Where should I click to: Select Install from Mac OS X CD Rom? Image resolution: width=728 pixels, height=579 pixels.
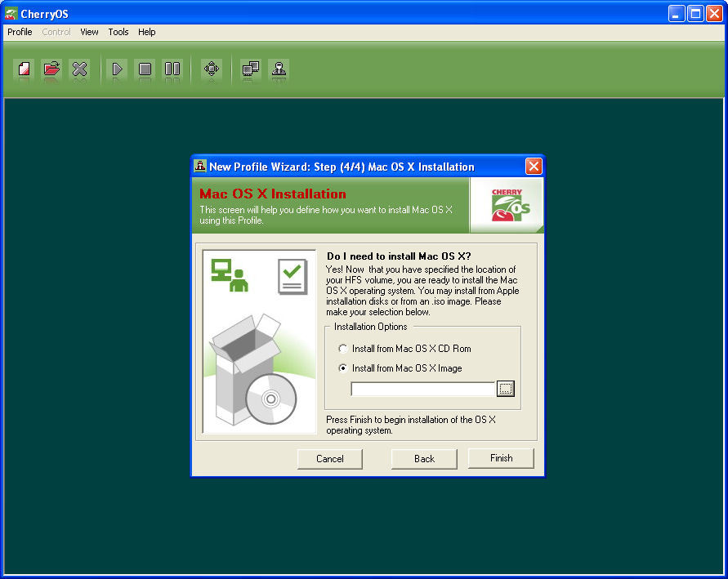pos(405,349)
